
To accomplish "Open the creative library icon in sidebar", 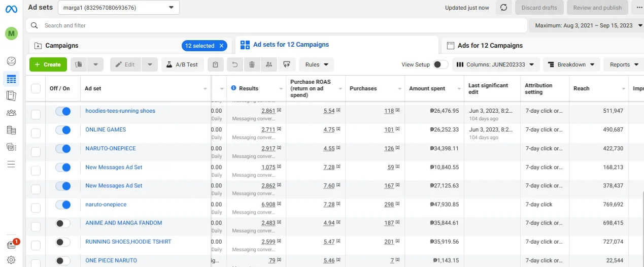I will (x=11, y=147).
